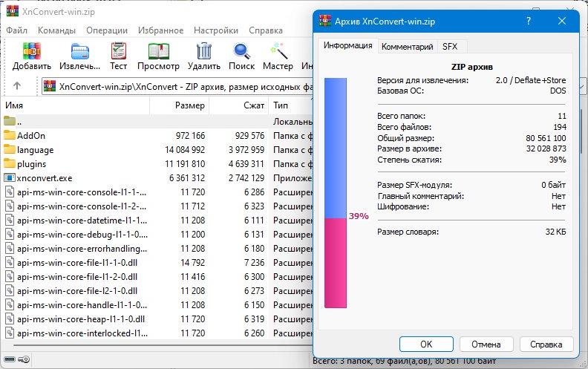
Task: Run the Тест archive test icon
Action: (x=119, y=51)
